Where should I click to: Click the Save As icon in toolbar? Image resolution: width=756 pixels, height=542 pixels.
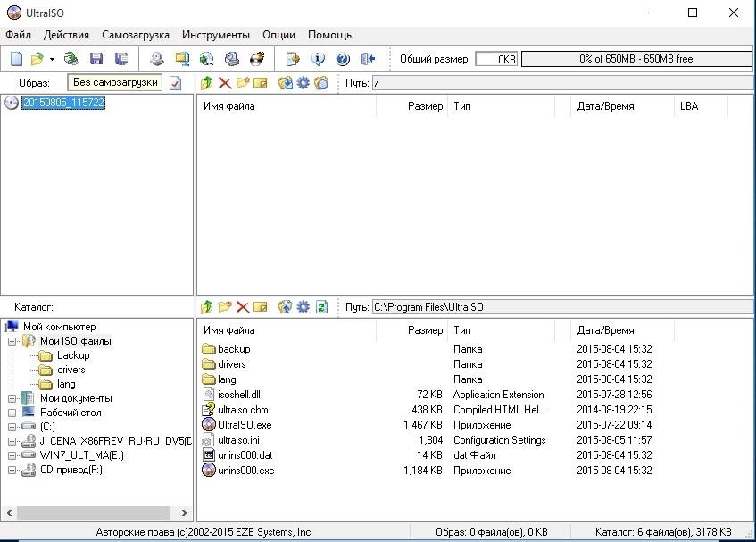point(121,59)
